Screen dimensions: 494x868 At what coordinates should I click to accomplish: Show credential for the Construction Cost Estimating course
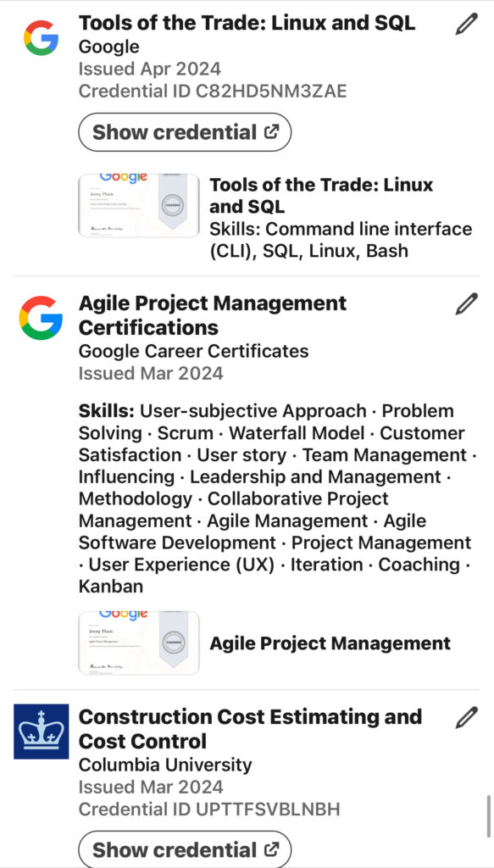click(185, 849)
